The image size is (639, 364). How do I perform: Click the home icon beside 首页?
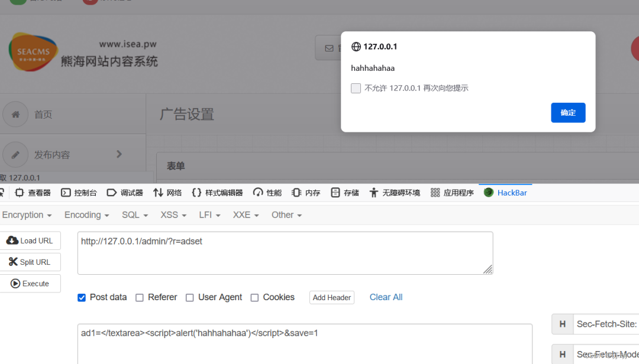click(15, 115)
